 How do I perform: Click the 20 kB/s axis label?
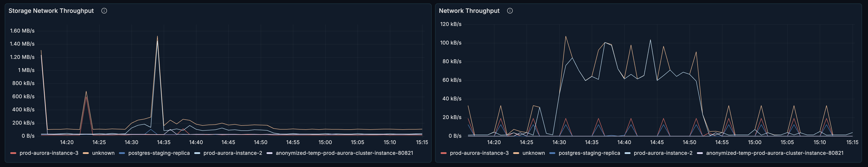[452, 117]
